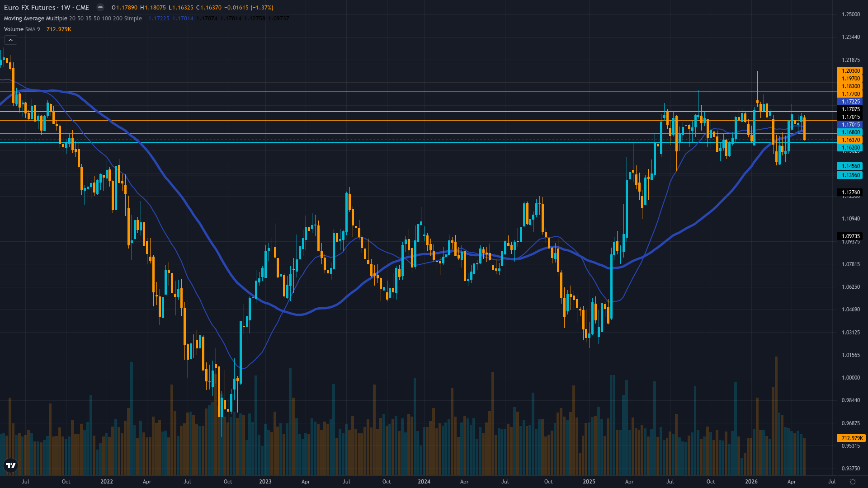Click the 1.06250 price scale tick
This screenshot has width=868, height=488.
click(851, 287)
